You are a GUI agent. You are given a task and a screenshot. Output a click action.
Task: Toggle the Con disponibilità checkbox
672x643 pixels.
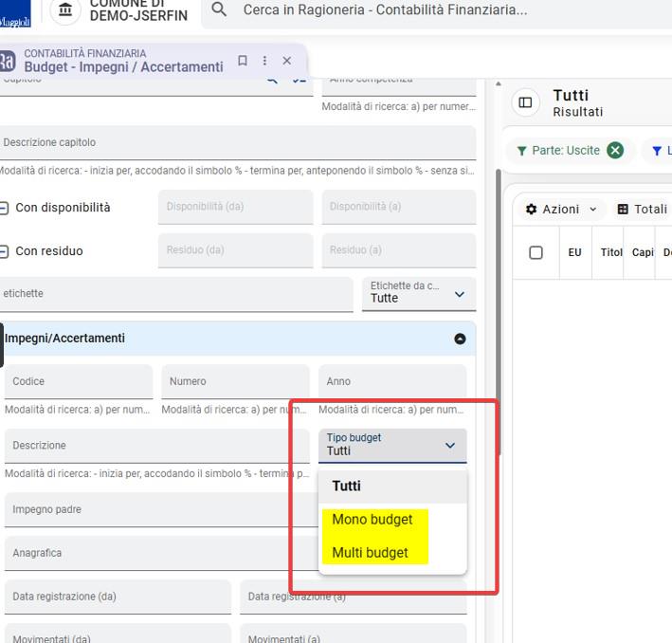pos(4,208)
